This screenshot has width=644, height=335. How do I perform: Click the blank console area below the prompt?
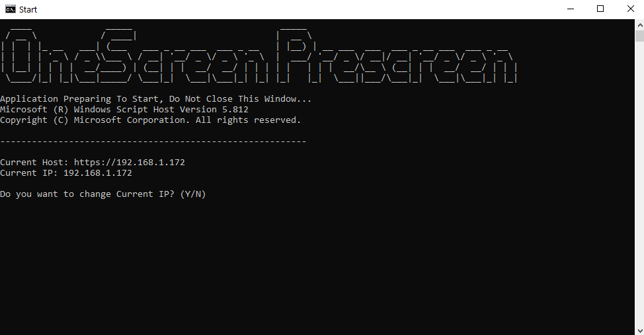(x=317, y=267)
